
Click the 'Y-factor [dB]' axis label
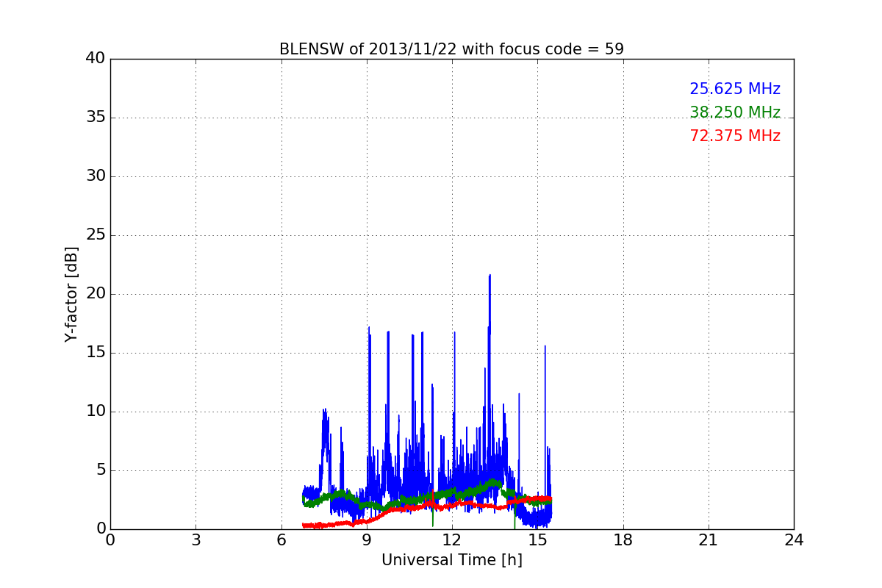[x=71, y=294]
